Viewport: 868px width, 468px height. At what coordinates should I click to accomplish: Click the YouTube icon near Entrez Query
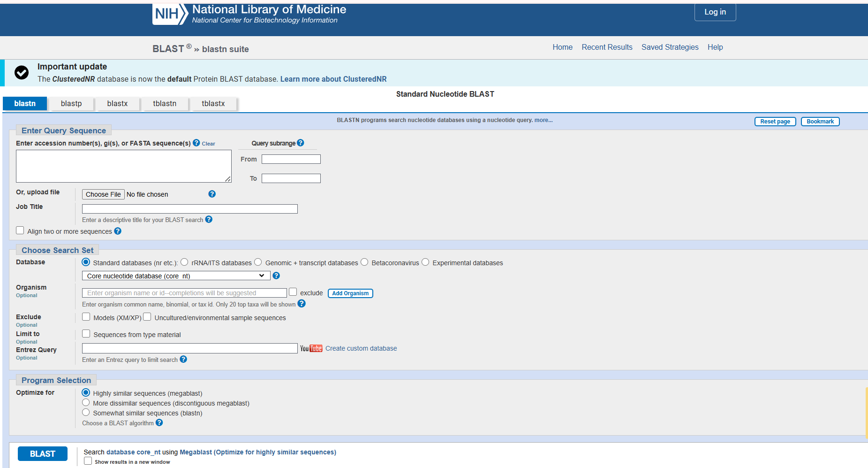click(x=311, y=348)
